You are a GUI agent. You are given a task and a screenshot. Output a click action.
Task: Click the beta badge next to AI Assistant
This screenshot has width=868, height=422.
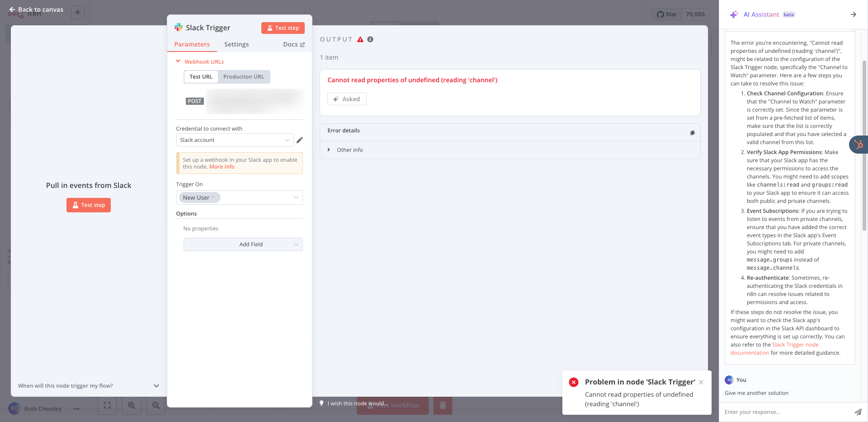coord(789,14)
